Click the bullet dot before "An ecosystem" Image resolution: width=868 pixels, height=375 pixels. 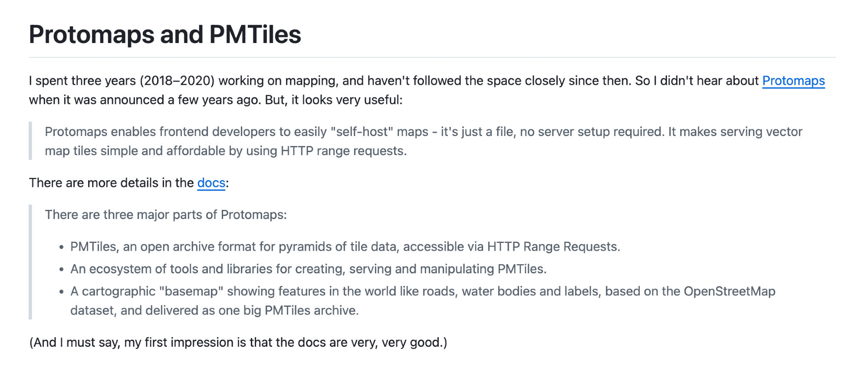coord(62,269)
